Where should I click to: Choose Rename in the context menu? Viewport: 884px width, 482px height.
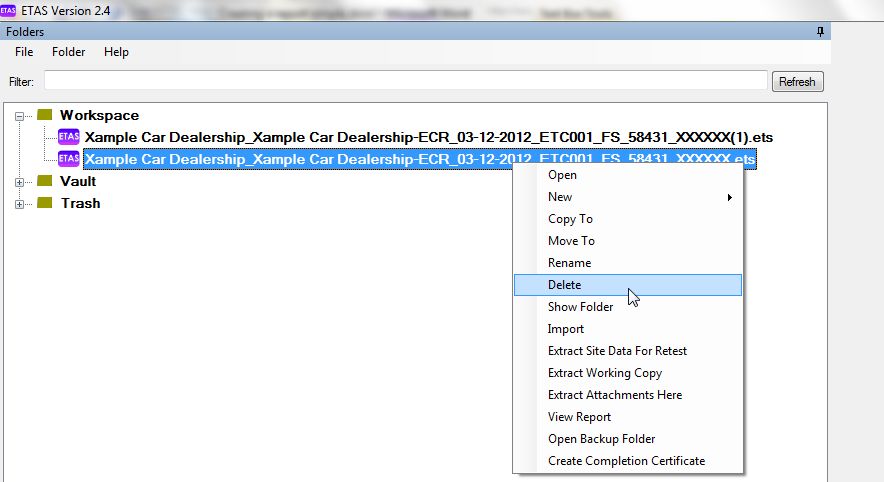(627, 263)
